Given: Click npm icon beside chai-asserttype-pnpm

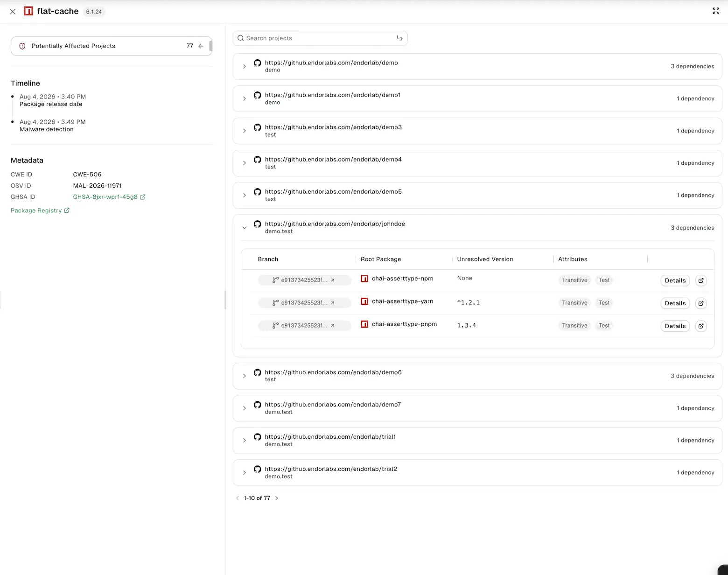Looking at the screenshot, I should point(364,324).
